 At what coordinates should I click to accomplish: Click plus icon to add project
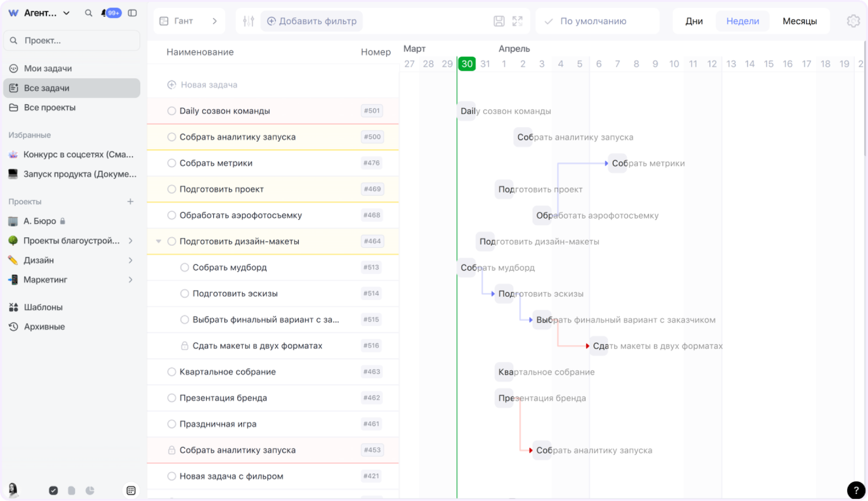(130, 201)
